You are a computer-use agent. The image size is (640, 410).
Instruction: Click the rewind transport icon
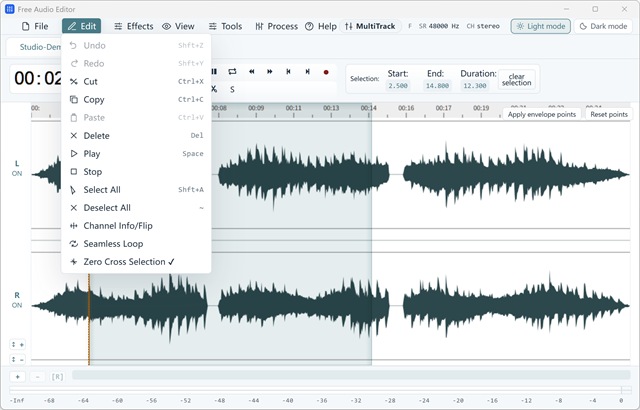251,72
